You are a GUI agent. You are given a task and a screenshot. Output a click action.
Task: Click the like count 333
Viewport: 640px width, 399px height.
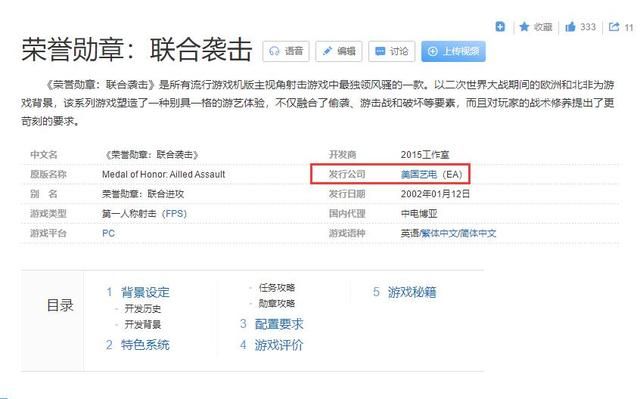click(588, 27)
